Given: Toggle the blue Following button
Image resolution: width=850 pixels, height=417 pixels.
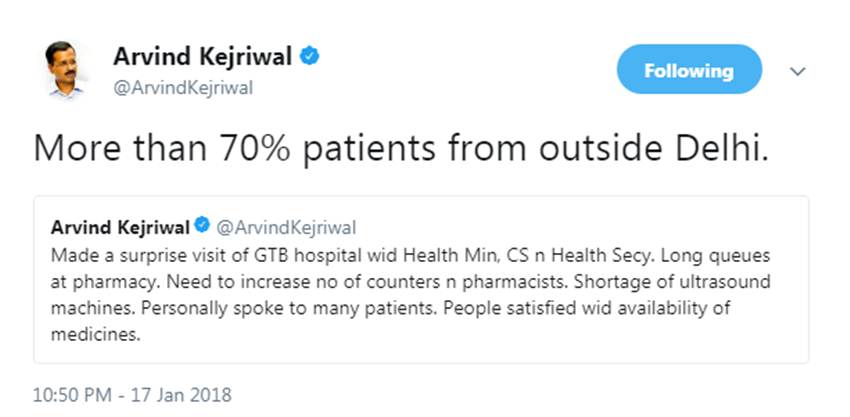Looking at the screenshot, I should coord(688,71).
